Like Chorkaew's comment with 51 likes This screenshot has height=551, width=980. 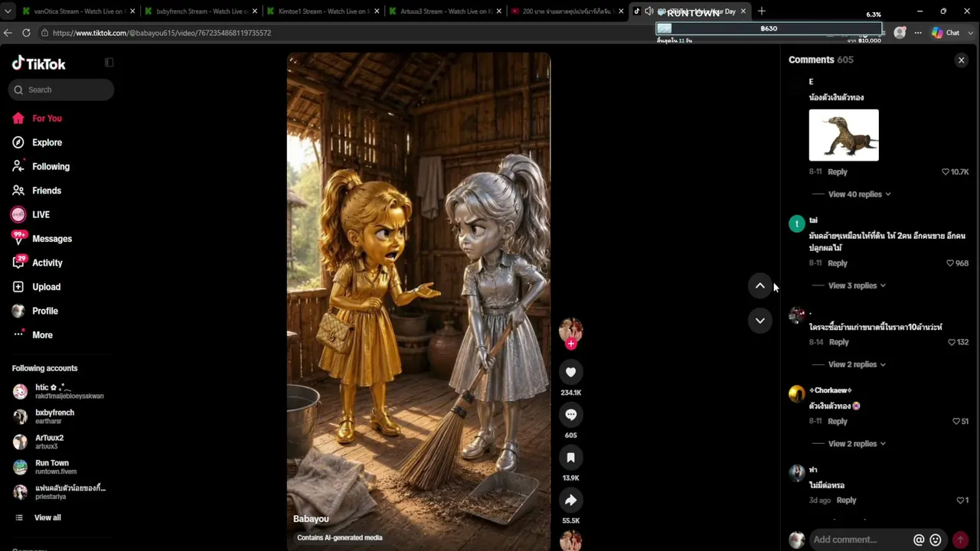tap(955, 422)
